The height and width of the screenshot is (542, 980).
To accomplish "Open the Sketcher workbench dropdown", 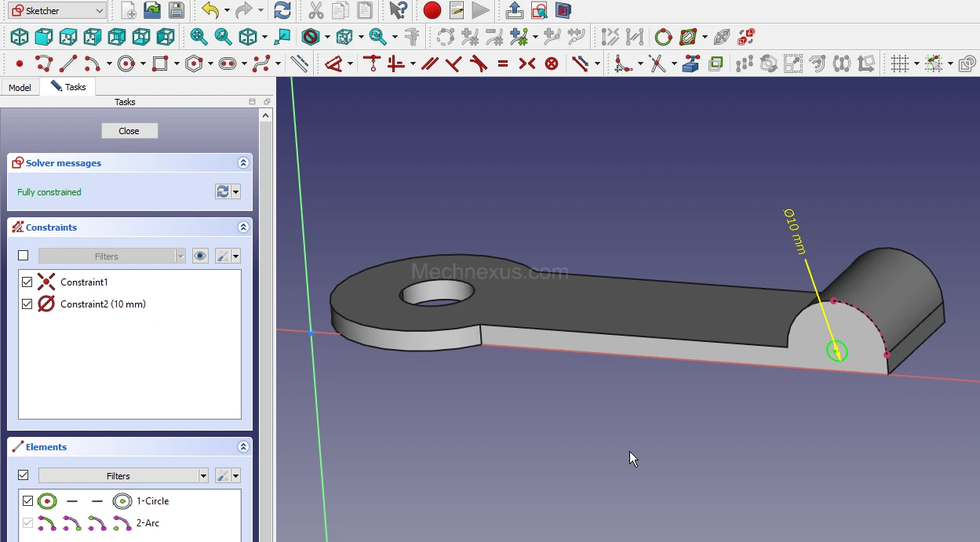I will [57, 10].
